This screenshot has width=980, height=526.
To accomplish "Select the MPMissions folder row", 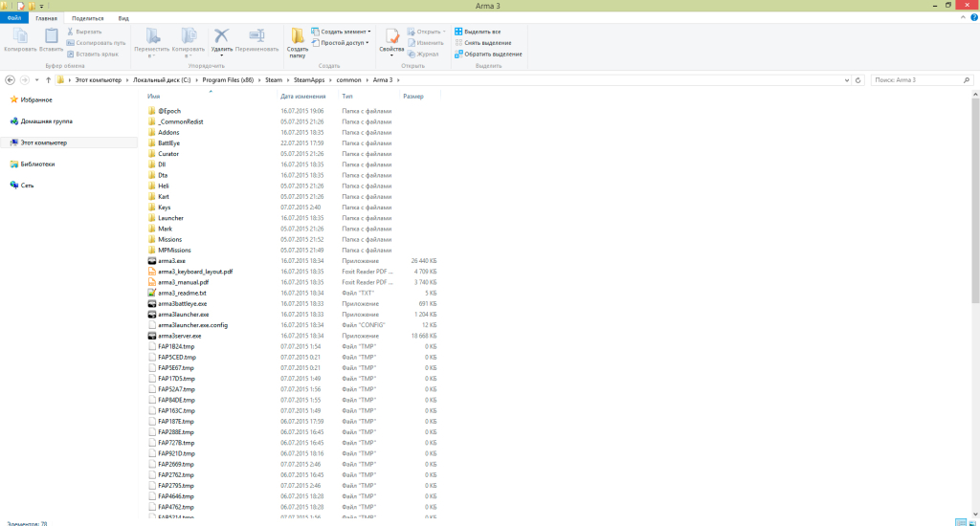I will tap(293, 250).
